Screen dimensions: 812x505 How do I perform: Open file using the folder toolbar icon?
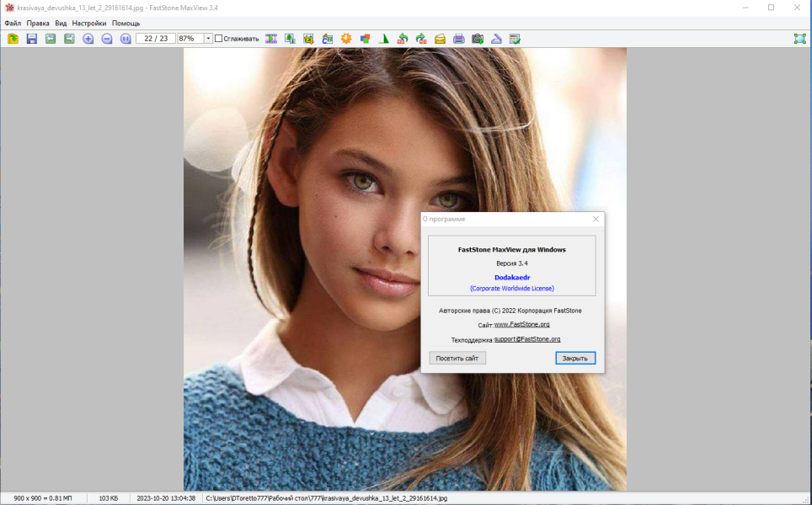coord(13,39)
